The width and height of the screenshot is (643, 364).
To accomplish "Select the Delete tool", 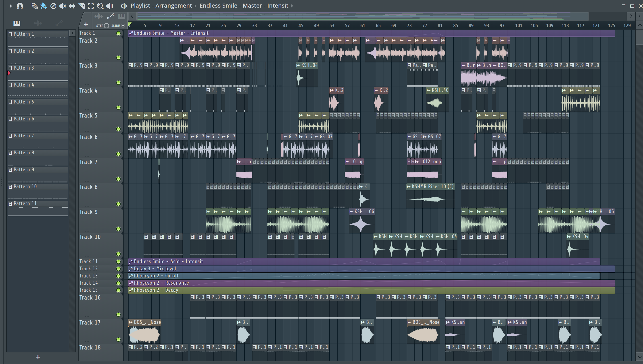I will click(53, 6).
